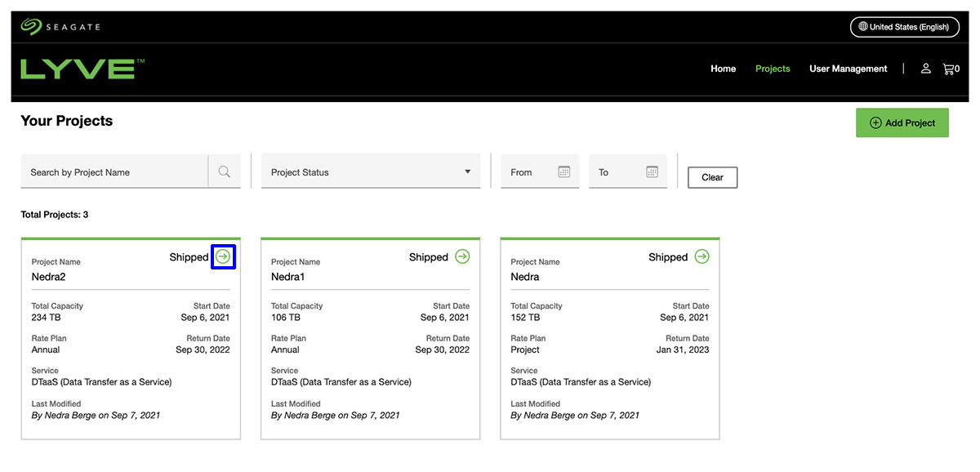Click the arrow icon beside Nedra's Jan 31, 2023 card
This screenshot has width=980, height=472.
[702, 257]
